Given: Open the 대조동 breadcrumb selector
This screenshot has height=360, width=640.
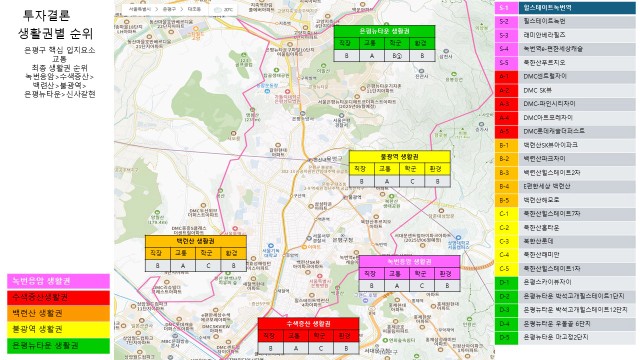Looking at the screenshot, I should click(x=194, y=9).
